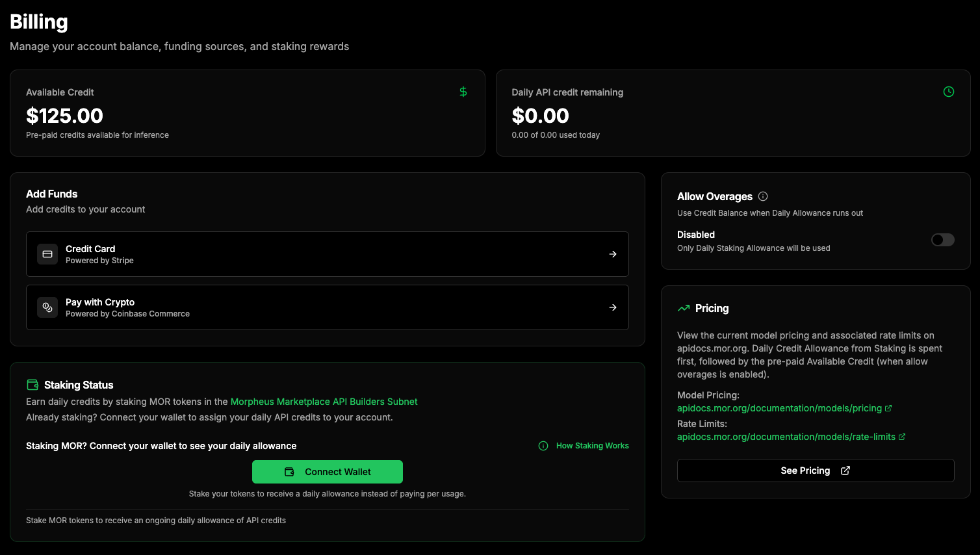Click the green trend chart icon beside Pricing
This screenshot has width=980, height=555.
click(684, 307)
